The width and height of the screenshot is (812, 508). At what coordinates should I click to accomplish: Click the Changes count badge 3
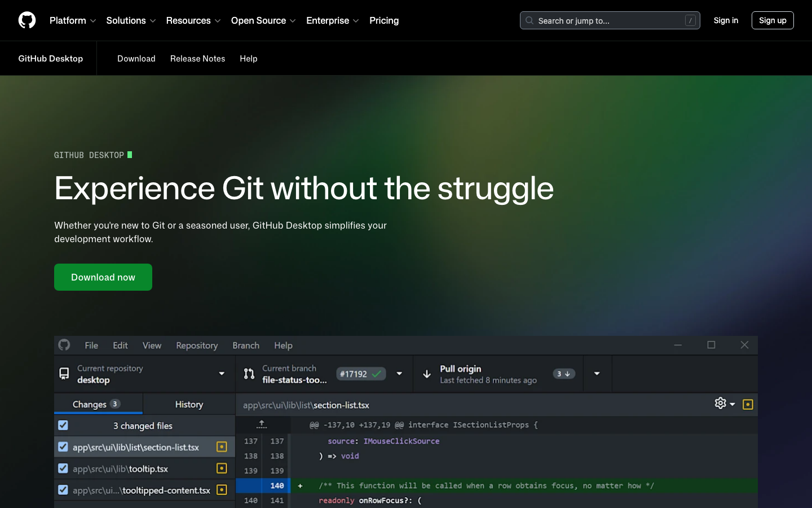point(115,404)
